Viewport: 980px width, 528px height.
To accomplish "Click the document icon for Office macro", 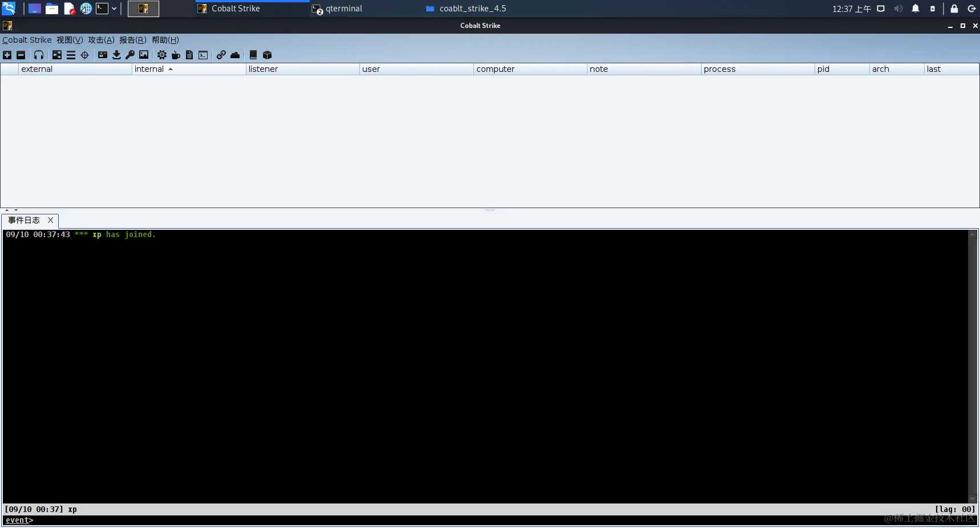I will (x=189, y=55).
